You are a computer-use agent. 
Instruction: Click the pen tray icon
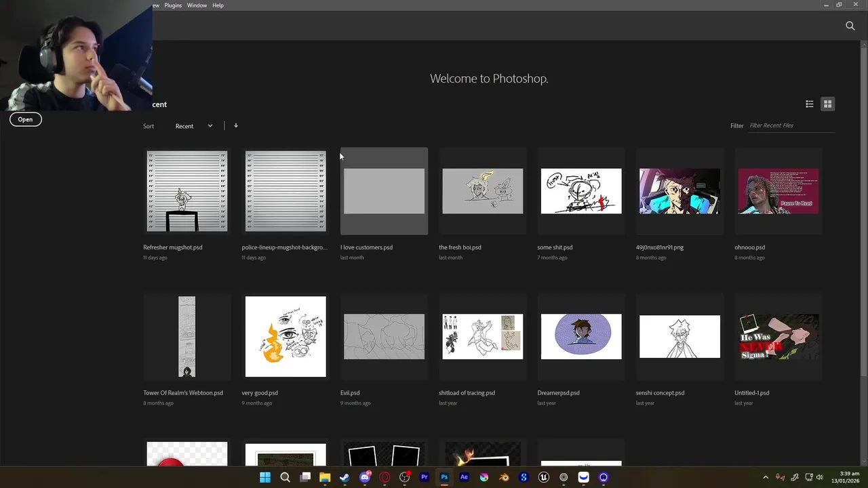pyautogui.click(x=795, y=477)
